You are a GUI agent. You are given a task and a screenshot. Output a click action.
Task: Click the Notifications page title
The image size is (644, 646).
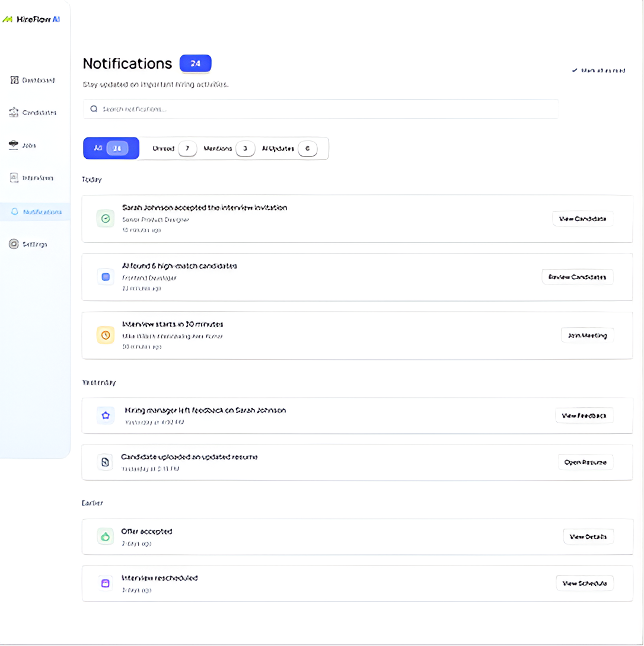click(x=127, y=63)
